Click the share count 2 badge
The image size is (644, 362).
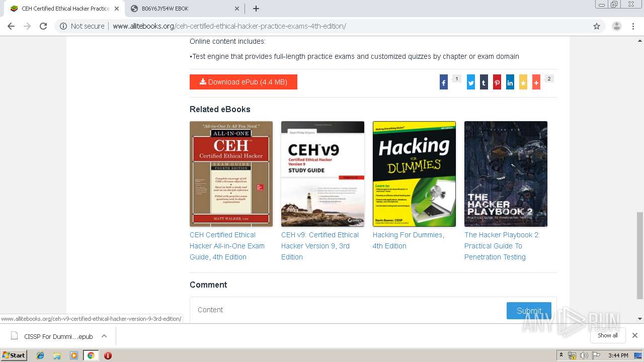(x=549, y=78)
